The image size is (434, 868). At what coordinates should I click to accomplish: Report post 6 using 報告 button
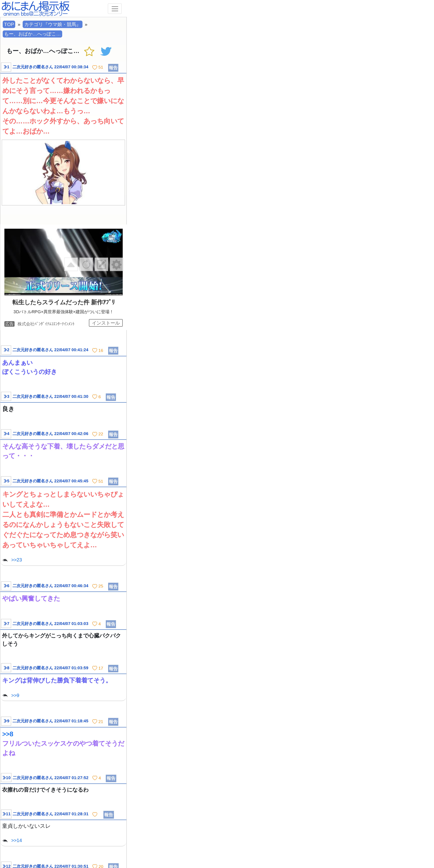[113, 587]
